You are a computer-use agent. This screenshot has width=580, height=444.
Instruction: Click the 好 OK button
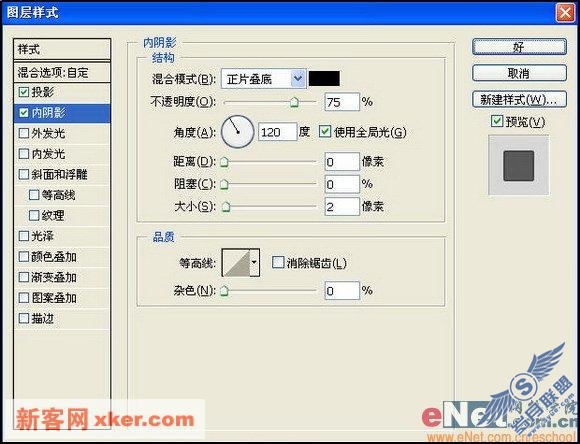(519, 47)
